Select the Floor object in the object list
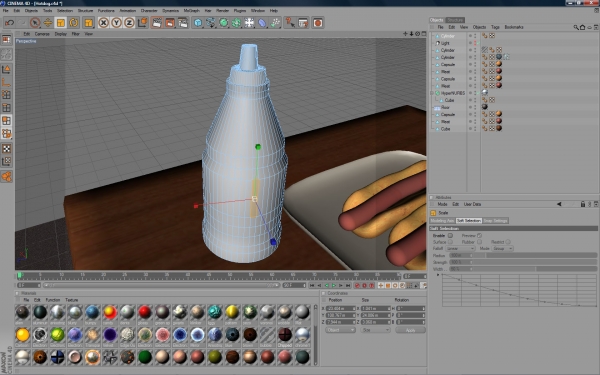 (x=445, y=108)
